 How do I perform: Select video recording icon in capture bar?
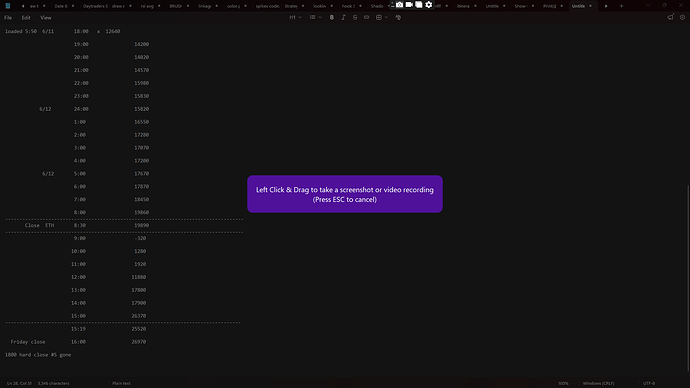pyautogui.click(x=409, y=4)
